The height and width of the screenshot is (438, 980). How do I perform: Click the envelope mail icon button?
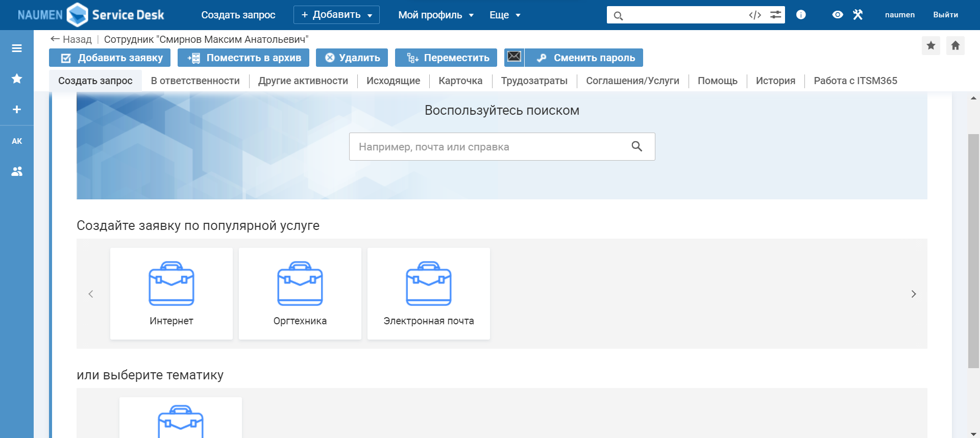click(x=514, y=57)
